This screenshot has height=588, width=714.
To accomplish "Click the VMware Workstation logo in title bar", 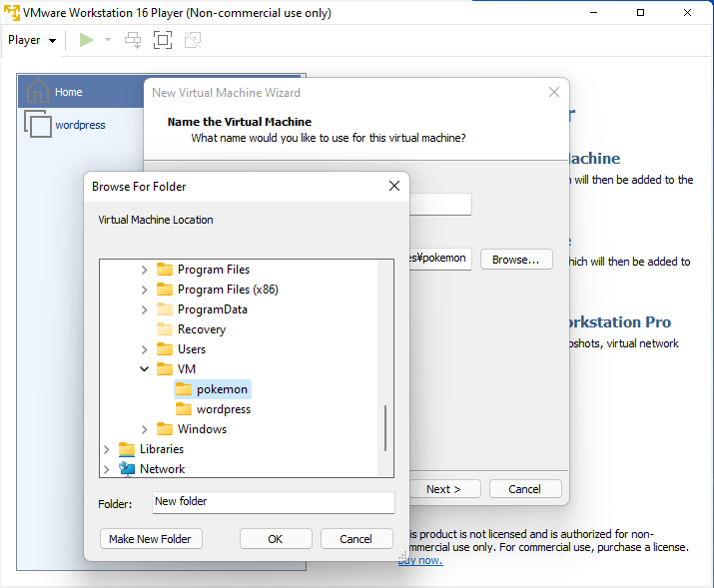I will pos(12,13).
